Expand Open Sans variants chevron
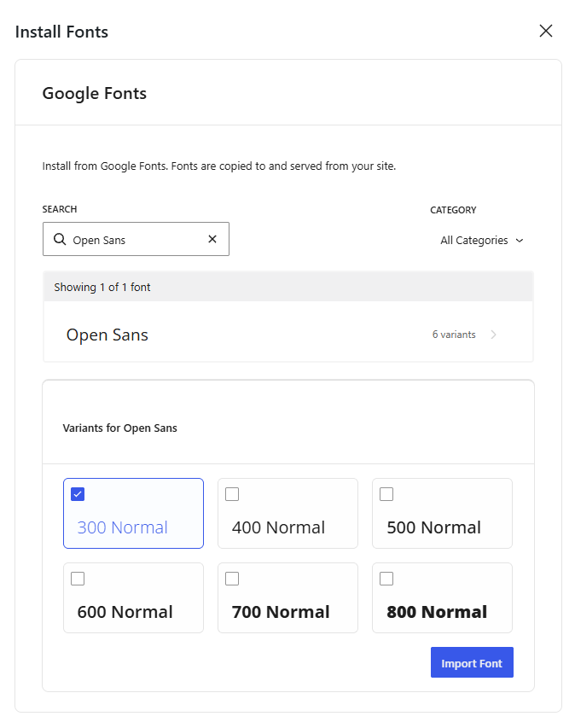 493,335
